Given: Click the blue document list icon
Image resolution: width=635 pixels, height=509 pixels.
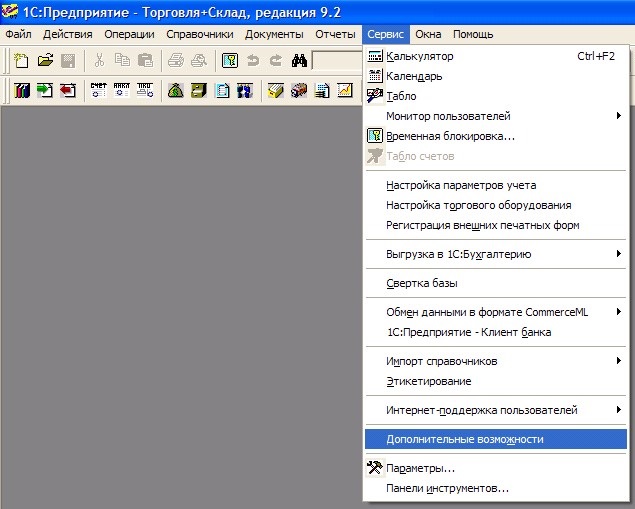Looking at the screenshot, I should (222, 90).
